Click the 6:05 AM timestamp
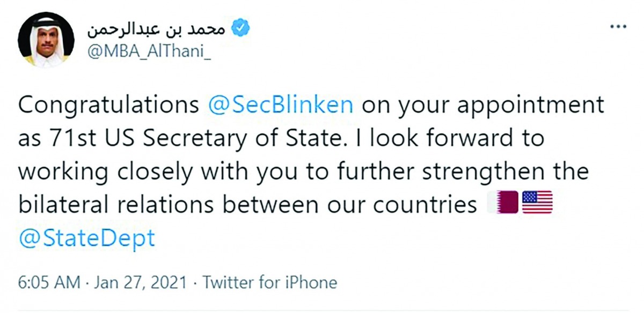 pyautogui.click(x=49, y=282)
